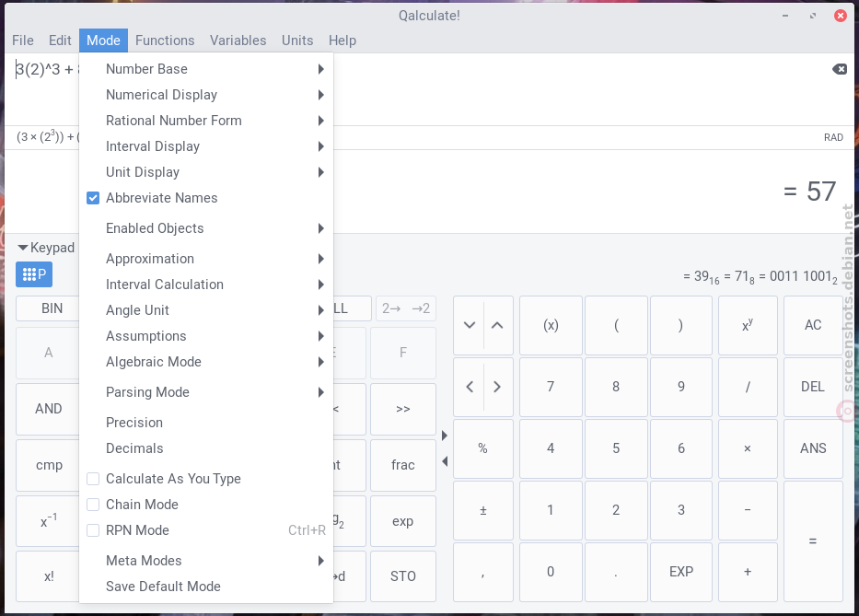Open the Edit menu
Viewport: 859px width, 616px height.
click(x=60, y=41)
